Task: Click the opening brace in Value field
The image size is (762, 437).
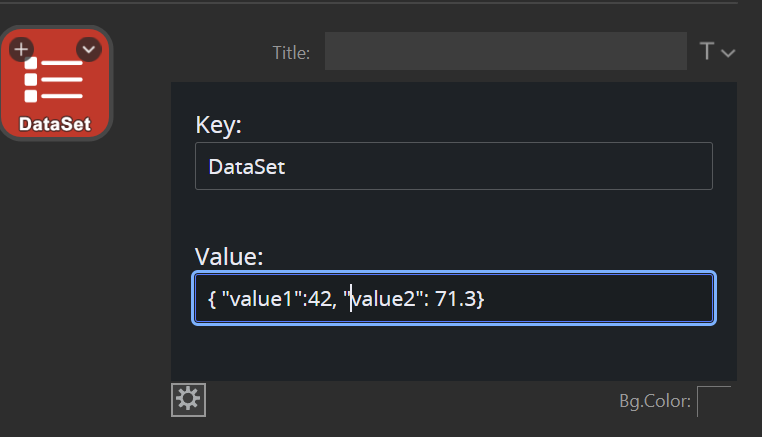Action: (212, 298)
